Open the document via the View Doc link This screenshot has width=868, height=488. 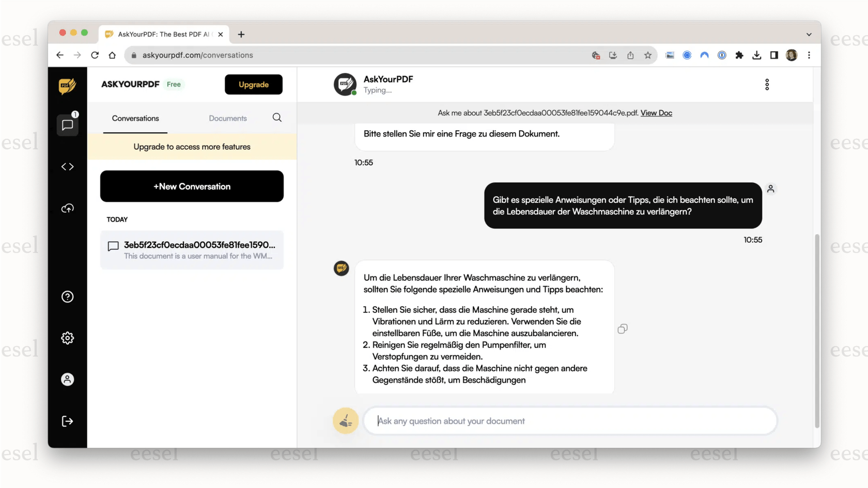pyautogui.click(x=656, y=113)
